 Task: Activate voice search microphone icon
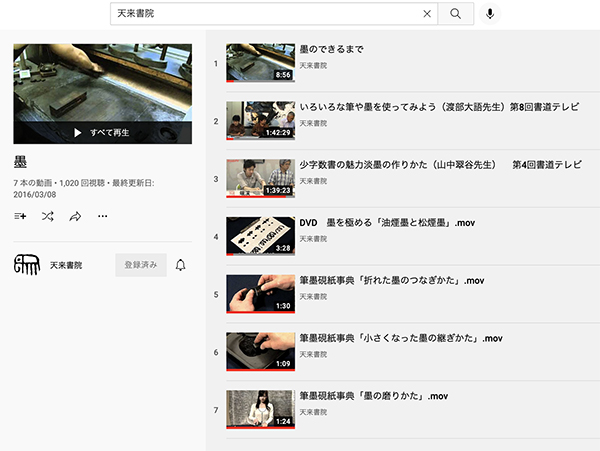pyautogui.click(x=490, y=14)
